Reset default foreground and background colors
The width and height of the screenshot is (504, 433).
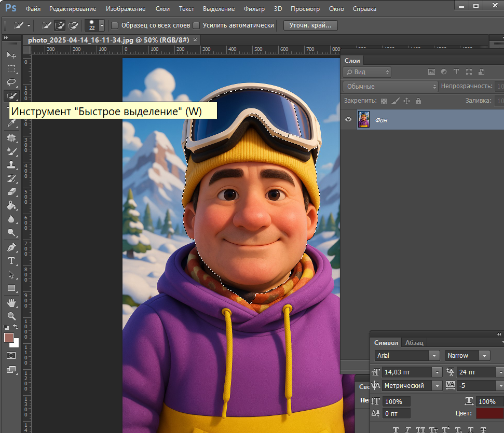pos(6,327)
